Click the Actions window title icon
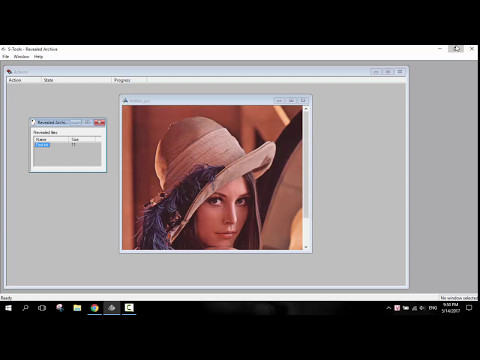 pyautogui.click(x=9, y=72)
